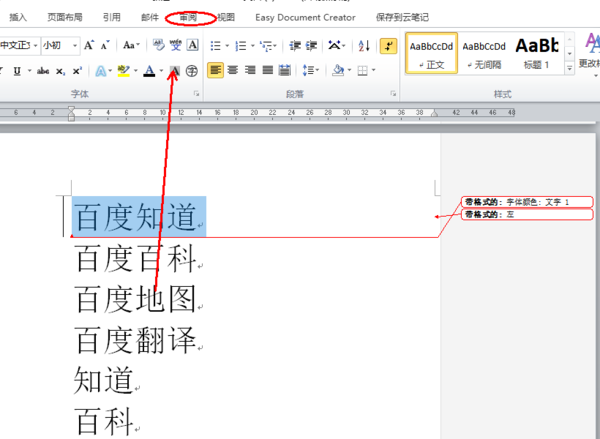This screenshot has width=600, height=439.
Task: Click the Grow Font icon
Action: click(89, 46)
